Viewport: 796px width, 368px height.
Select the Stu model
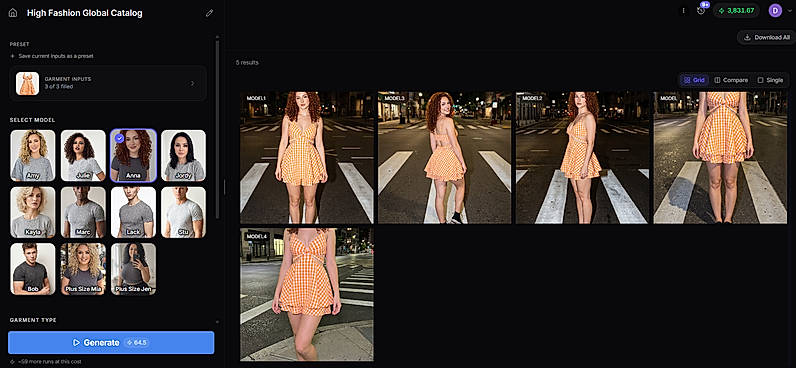tap(184, 212)
